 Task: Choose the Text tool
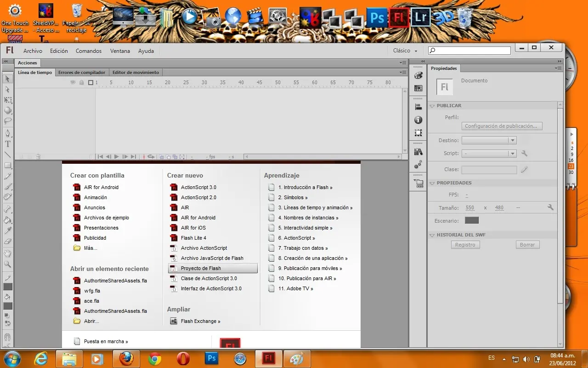point(7,144)
